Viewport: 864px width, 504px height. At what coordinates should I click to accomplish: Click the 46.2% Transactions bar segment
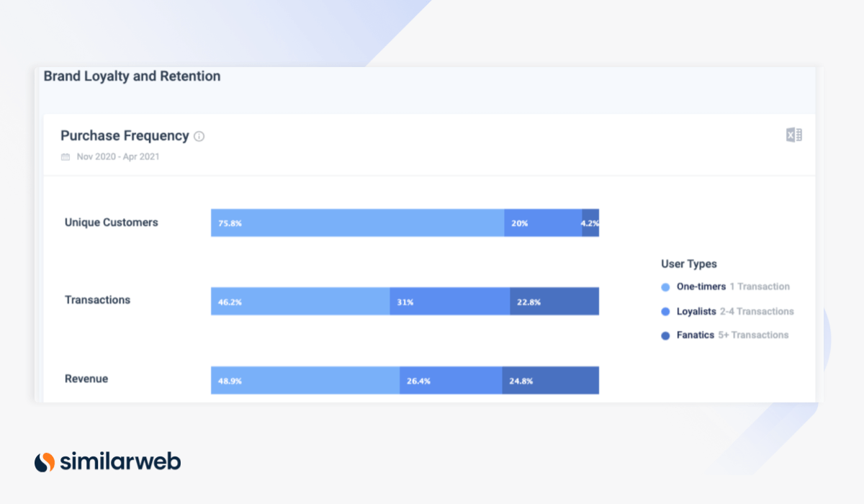(300, 302)
